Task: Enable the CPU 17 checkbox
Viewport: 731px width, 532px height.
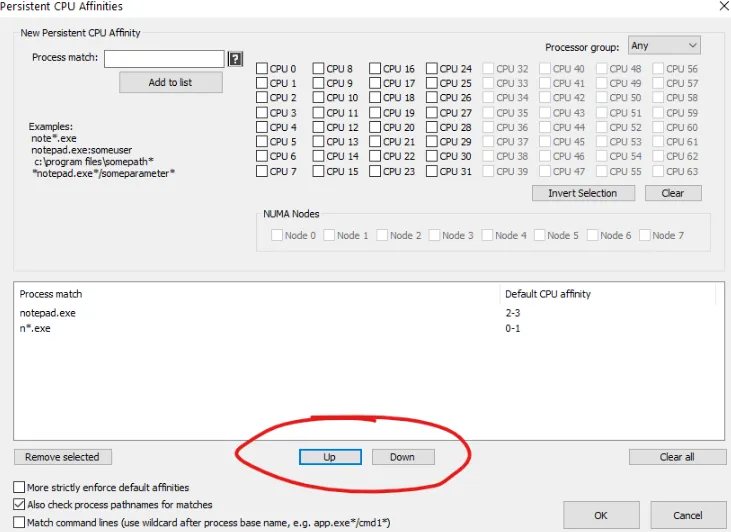Action: [375, 83]
